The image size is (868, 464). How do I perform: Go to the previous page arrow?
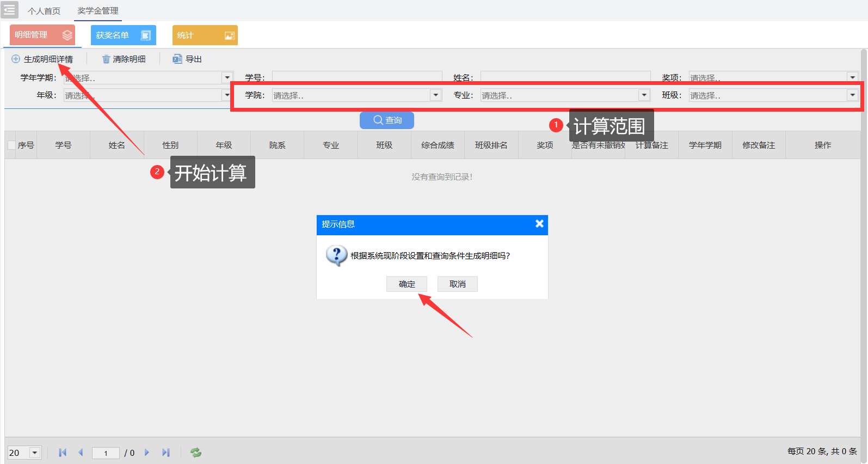(x=81, y=453)
